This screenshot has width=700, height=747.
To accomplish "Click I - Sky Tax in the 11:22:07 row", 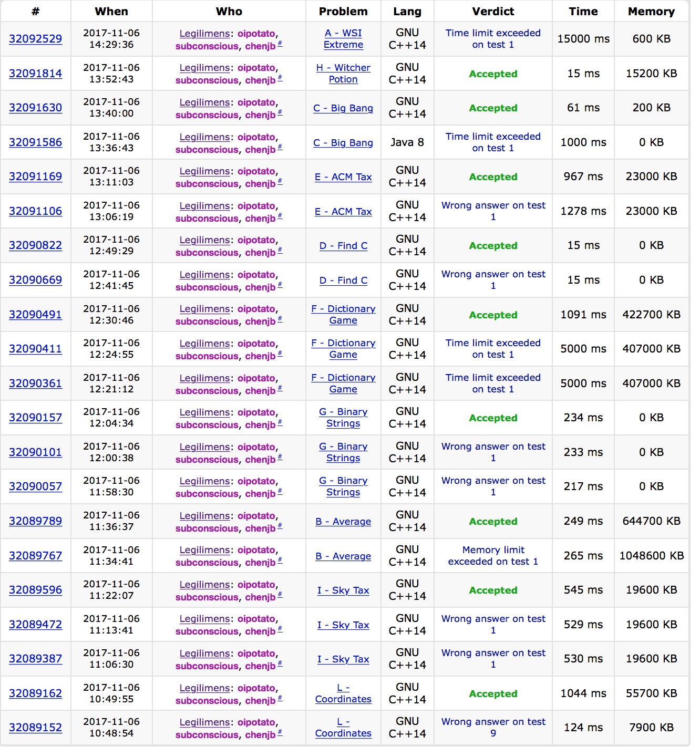I will click(x=343, y=590).
